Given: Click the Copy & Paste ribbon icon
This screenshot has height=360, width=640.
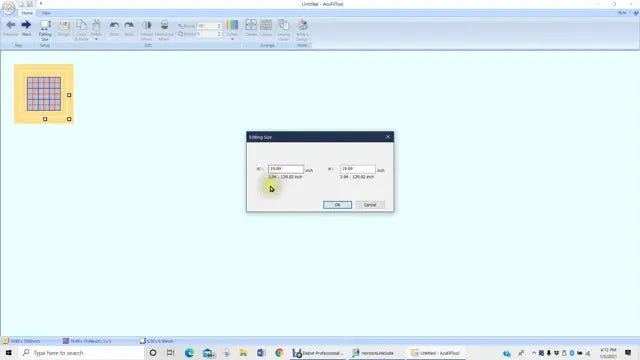Looking at the screenshot, I should pos(82,30).
